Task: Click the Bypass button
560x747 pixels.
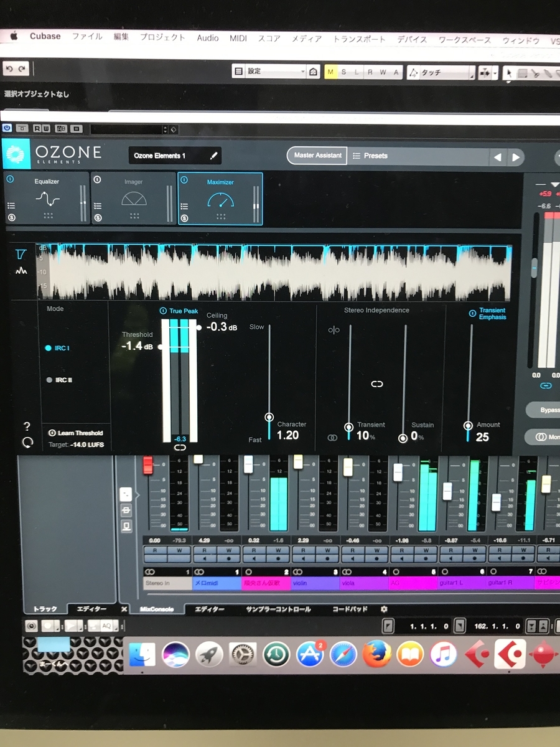Action: click(545, 411)
